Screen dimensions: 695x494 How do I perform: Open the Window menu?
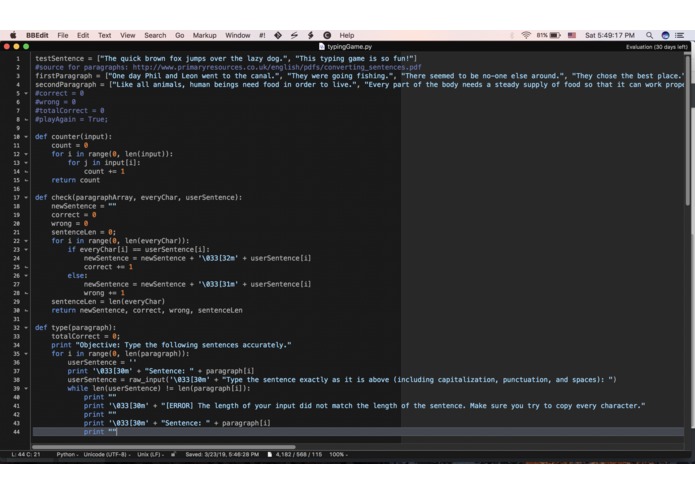[238, 35]
